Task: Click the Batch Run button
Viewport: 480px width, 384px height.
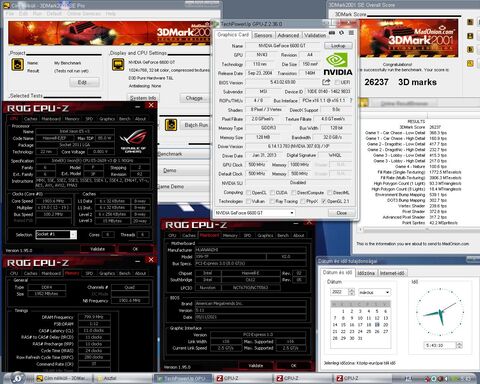Action: (196, 125)
